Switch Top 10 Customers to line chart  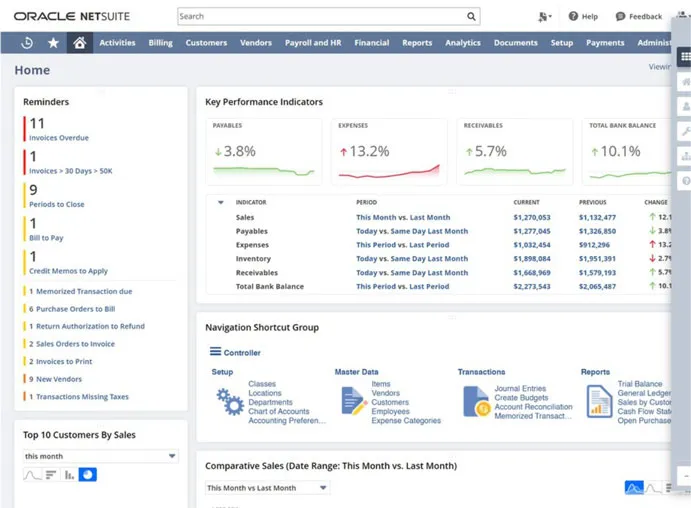(x=32, y=475)
